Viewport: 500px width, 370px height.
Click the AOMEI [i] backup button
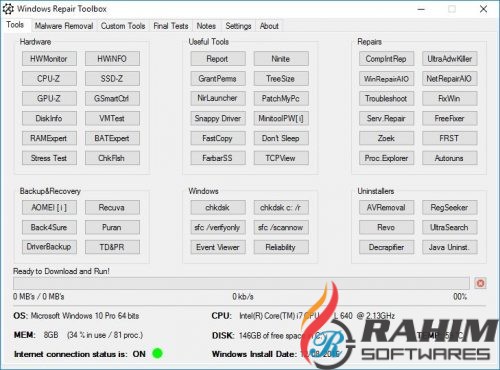pos(49,207)
